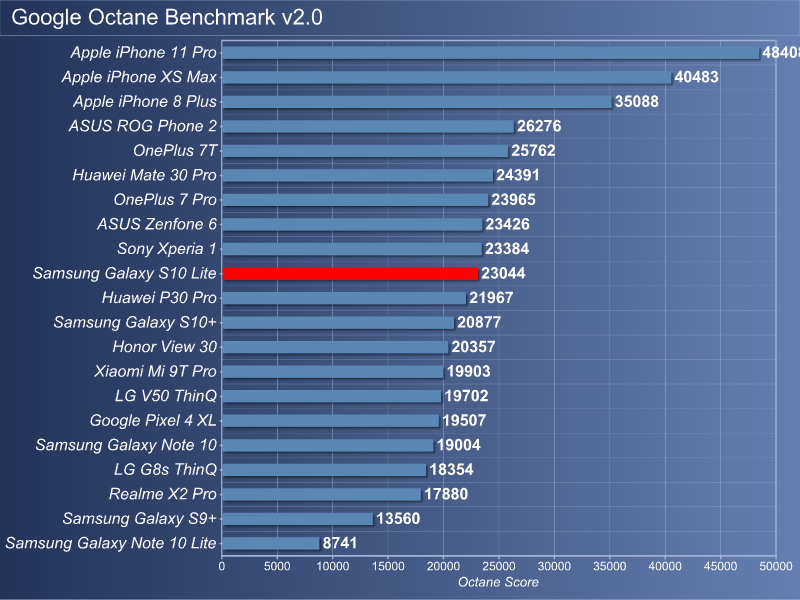800x600 pixels.
Task: Select the bar for Apple iPhone XS Max
Action: pos(447,77)
